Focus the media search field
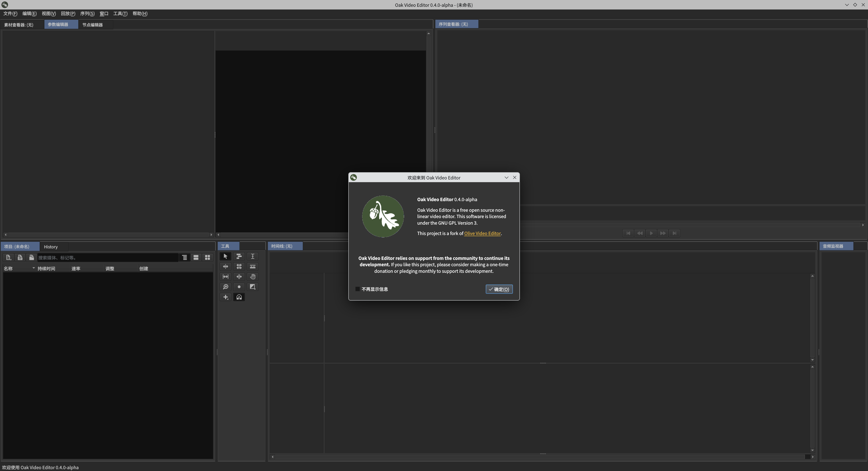Screen dimensions: 868x471 tap(108, 257)
